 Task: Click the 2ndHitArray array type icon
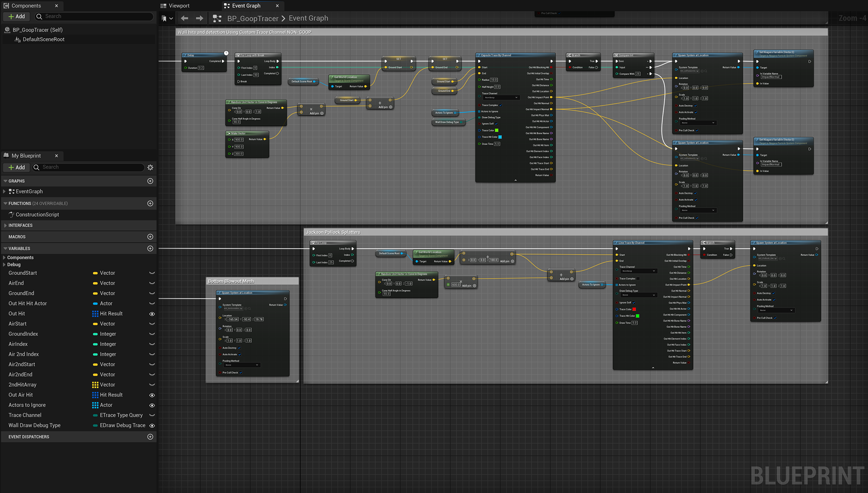click(95, 385)
